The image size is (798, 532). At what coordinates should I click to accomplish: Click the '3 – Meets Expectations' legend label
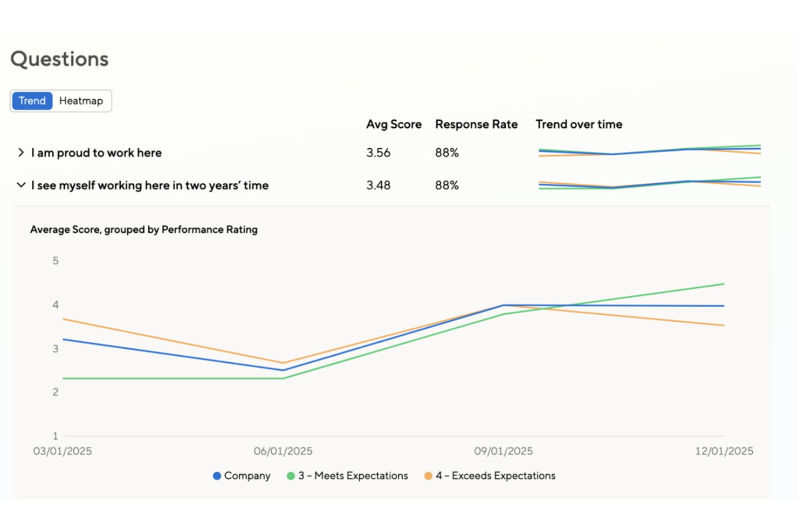coord(353,476)
